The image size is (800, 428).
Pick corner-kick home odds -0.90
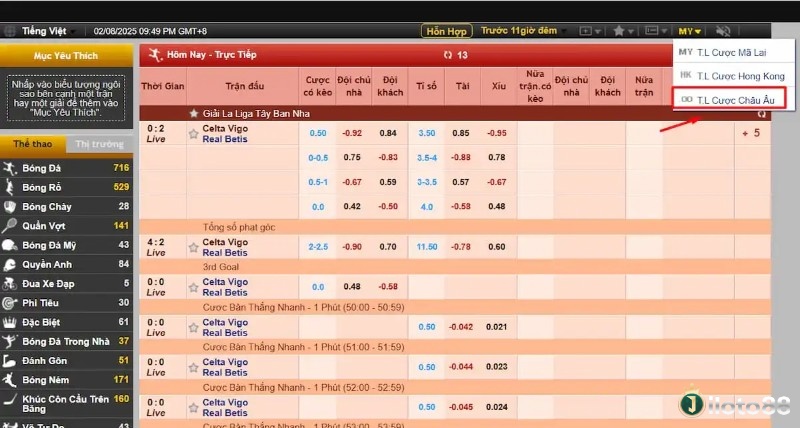[x=352, y=247]
